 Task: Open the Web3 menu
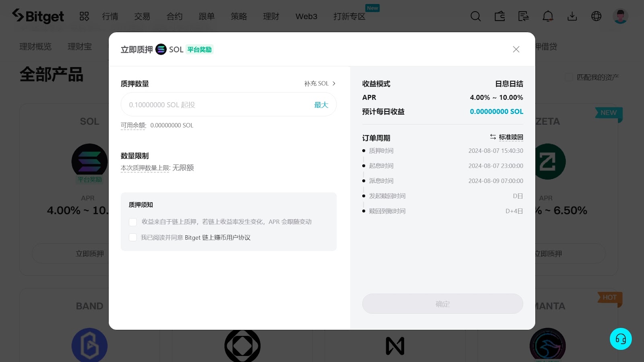(x=306, y=16)
